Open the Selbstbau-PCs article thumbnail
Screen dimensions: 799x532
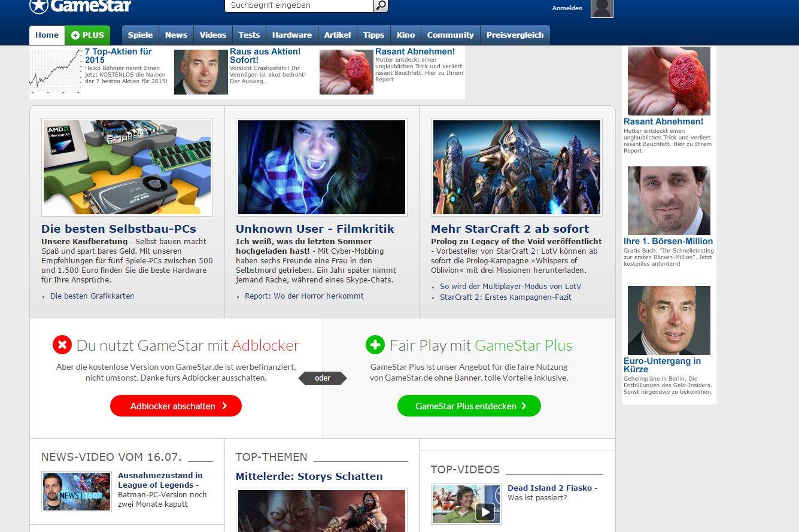[127, 168]
